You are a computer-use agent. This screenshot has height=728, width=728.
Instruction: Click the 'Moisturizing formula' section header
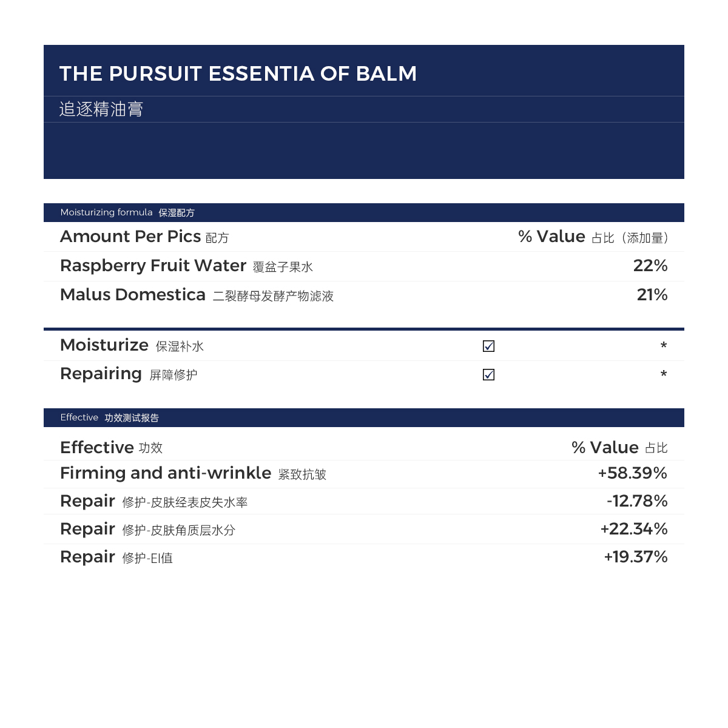127,212
